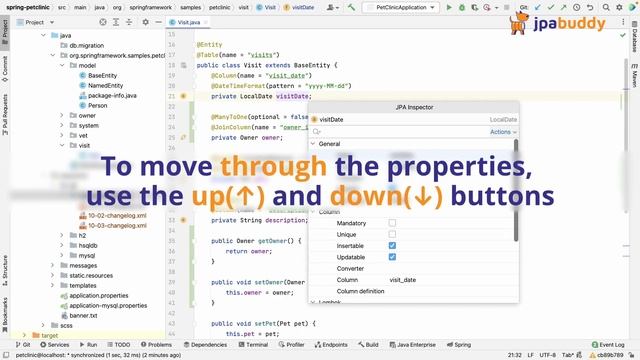Click the Column definition property row

[412, 291]
